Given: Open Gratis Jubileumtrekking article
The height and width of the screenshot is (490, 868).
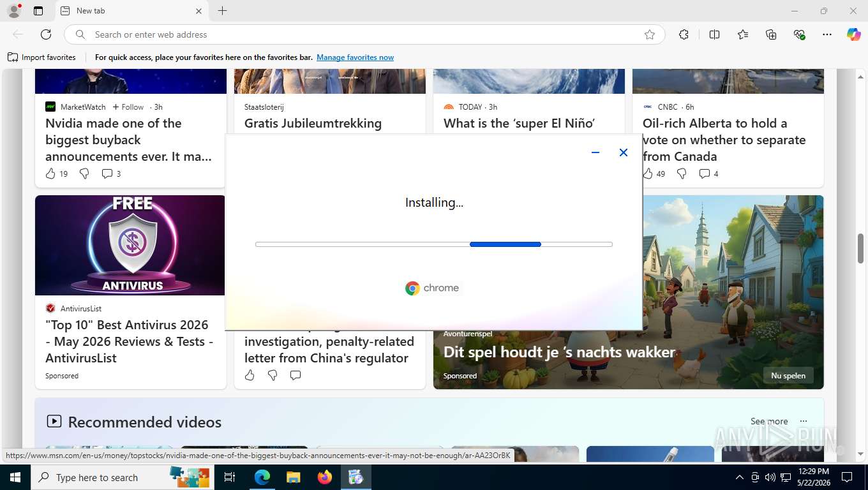Looking at the screenshot, I should tap(313, 123).
